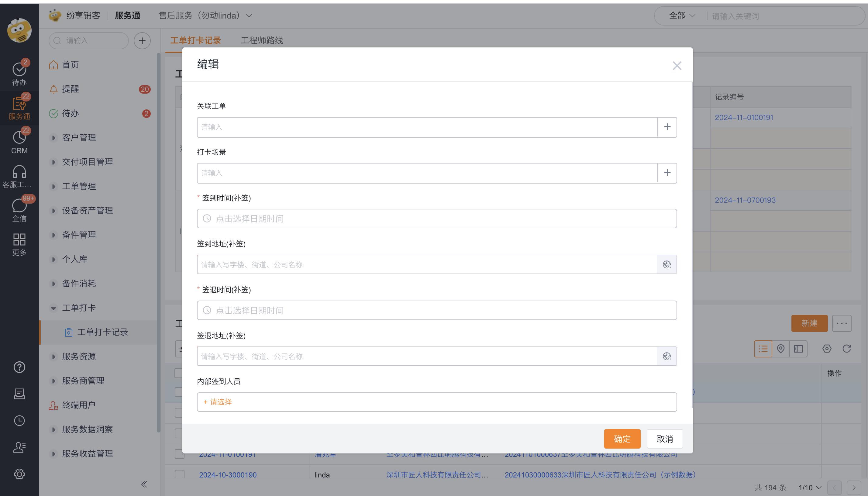The height and width of the screenshot is (496, 868).
Task: Open 服务通 app in dark sidebar
Action: 19,108
